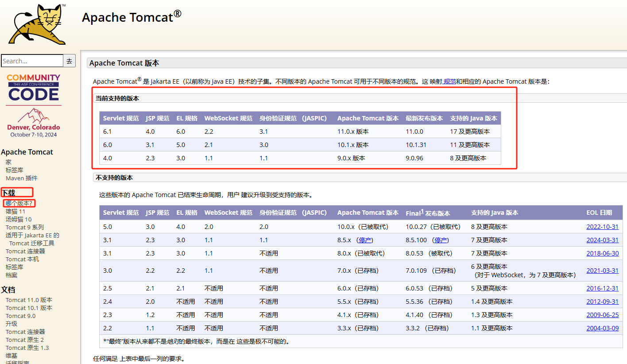The width and height of the screenshot is (627, 364).
Task: Open 标签库 under the Apache Tomcat heading
Action: click(15, 170)
